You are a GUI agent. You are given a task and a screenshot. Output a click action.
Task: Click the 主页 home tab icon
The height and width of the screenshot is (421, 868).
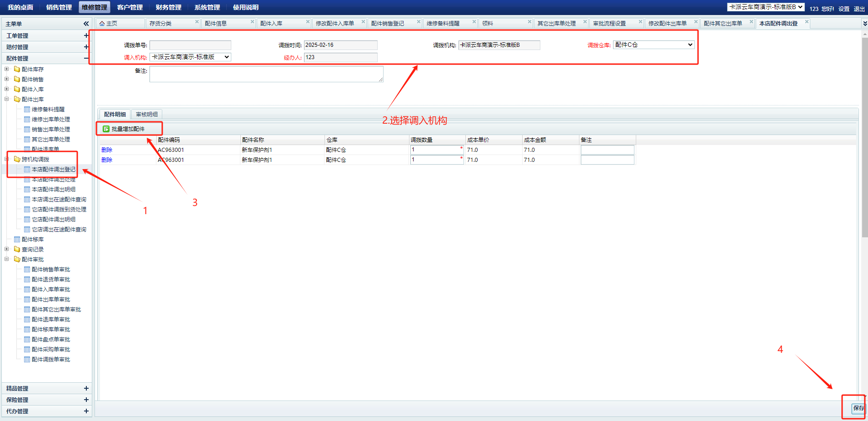point(102,24)
